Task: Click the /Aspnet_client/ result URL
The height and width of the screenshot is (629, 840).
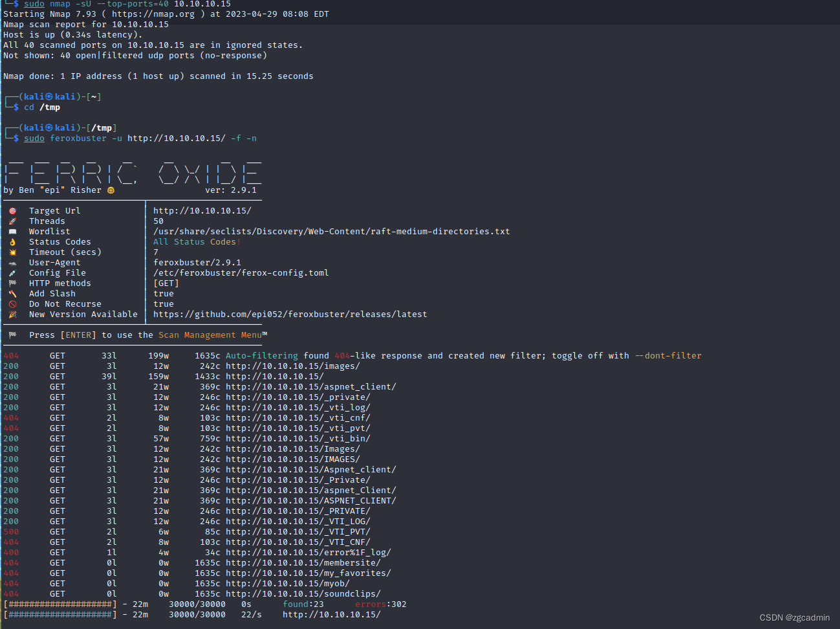Action: (x=311, y=470)
